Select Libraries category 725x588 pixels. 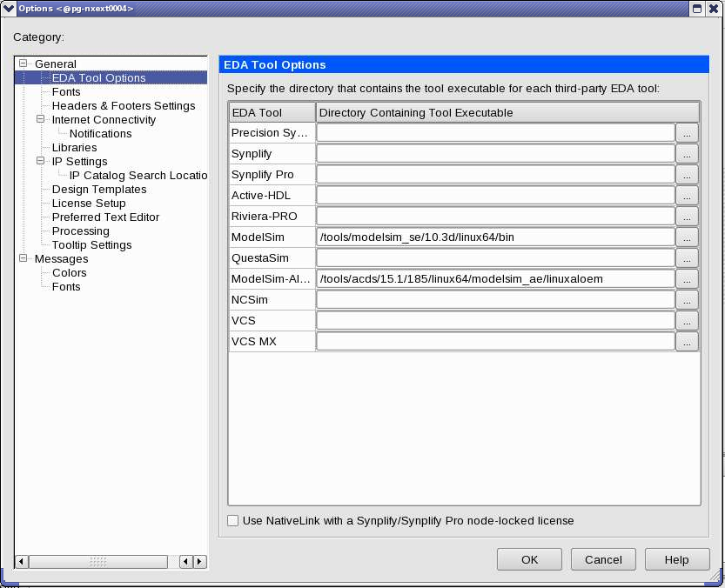pyautogui.click(x=75, y=148)
